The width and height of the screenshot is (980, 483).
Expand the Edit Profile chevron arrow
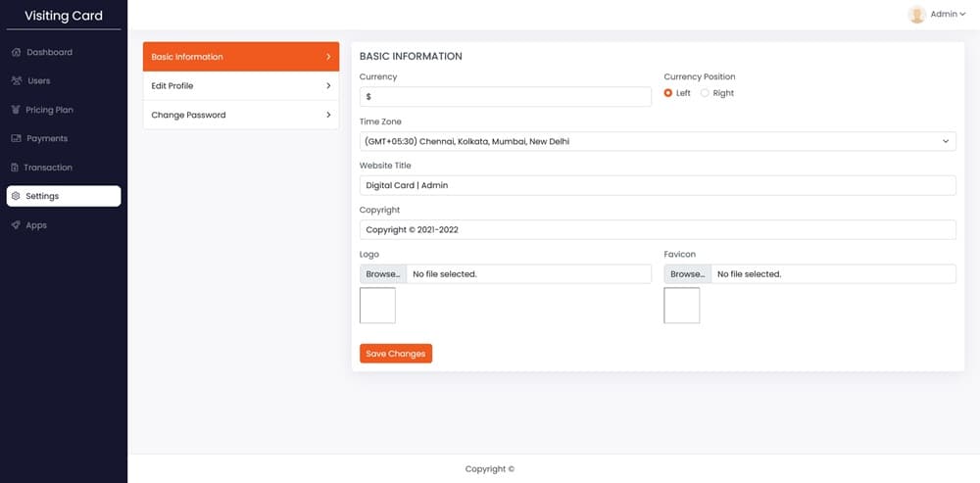[x=328, y=86]
